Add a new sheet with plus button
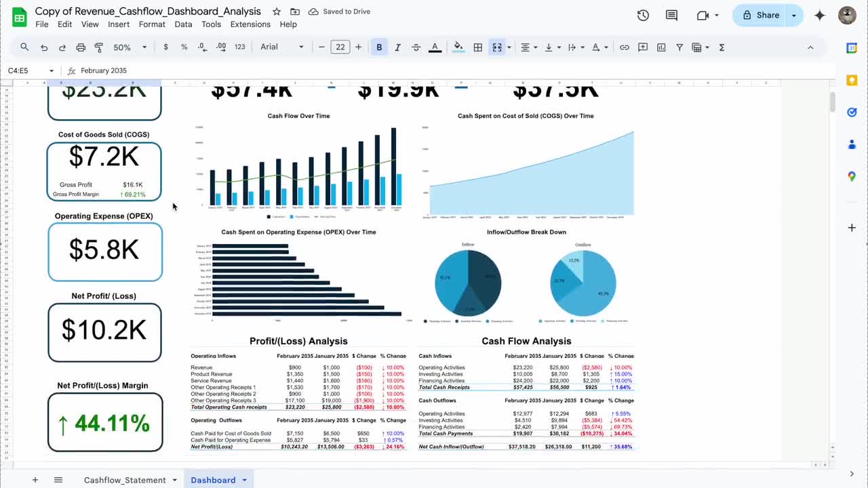This screenshot has height=488, width=868. point(35,480)
